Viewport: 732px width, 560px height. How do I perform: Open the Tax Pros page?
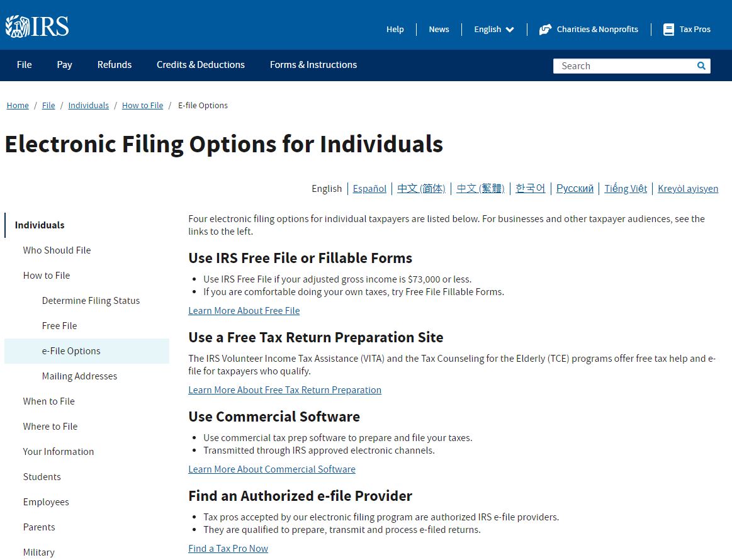coord(695,30)
